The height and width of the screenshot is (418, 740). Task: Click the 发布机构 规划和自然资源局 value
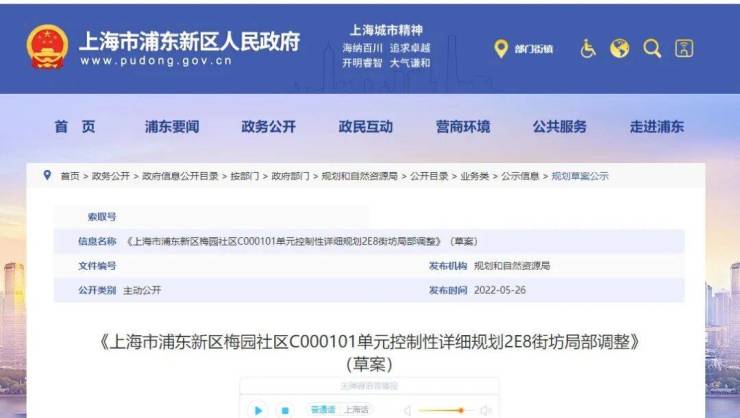tap(512, 266)
